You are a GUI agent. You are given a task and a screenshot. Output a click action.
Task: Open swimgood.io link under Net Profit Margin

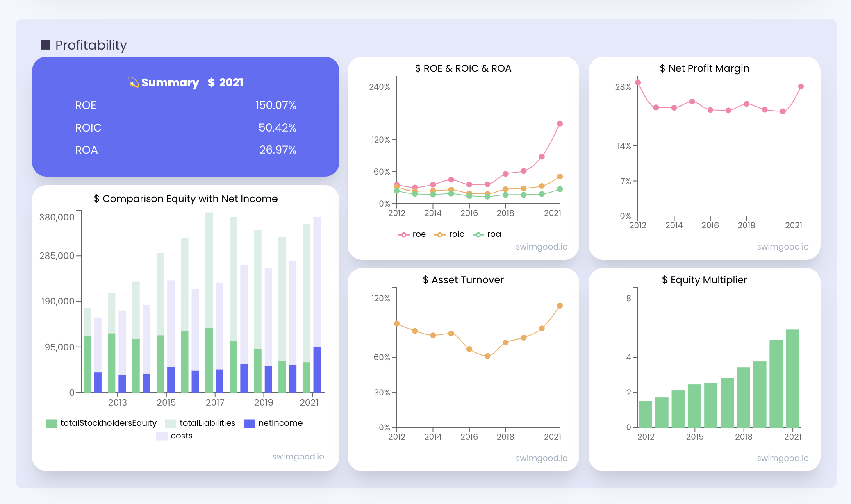click(782, 247)
